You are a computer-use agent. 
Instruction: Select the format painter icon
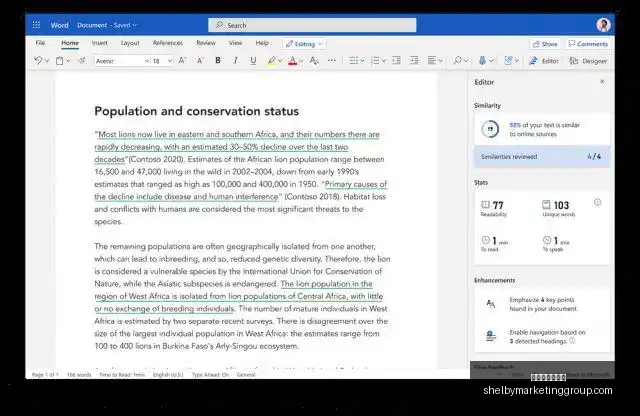coord(82,60)
